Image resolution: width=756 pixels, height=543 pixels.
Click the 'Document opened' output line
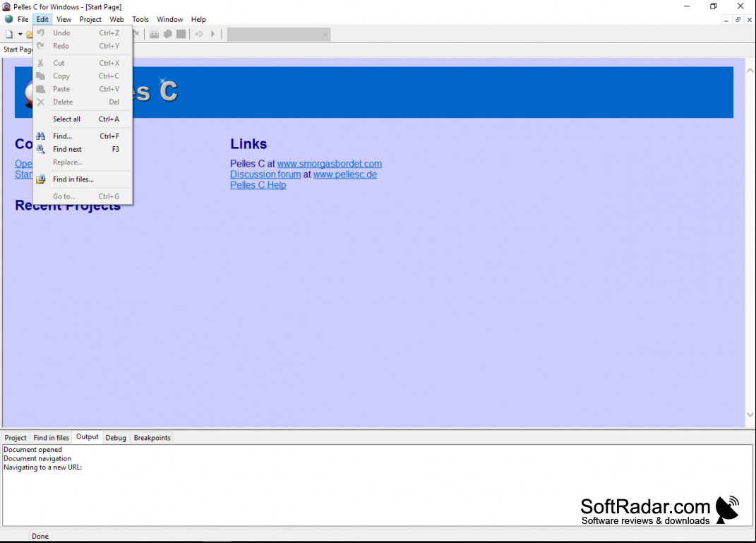click(32, 450)
